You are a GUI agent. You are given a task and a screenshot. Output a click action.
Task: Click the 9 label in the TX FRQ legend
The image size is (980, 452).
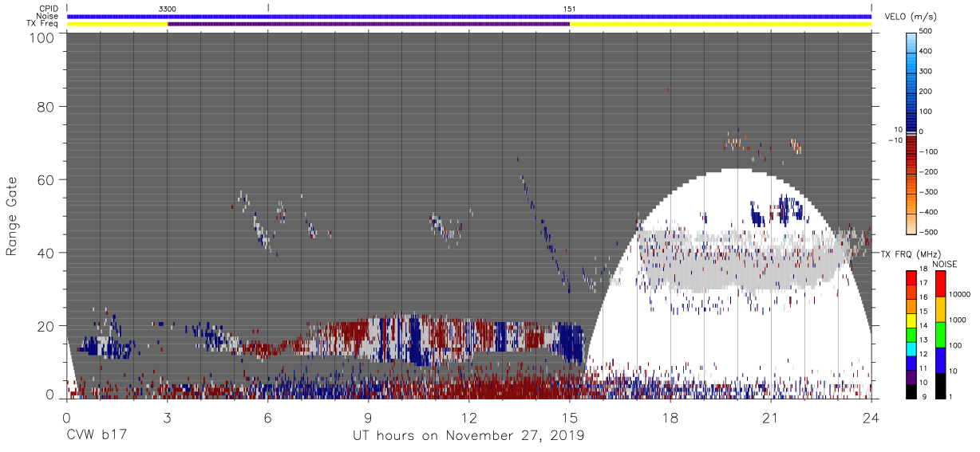pos(923,396)
